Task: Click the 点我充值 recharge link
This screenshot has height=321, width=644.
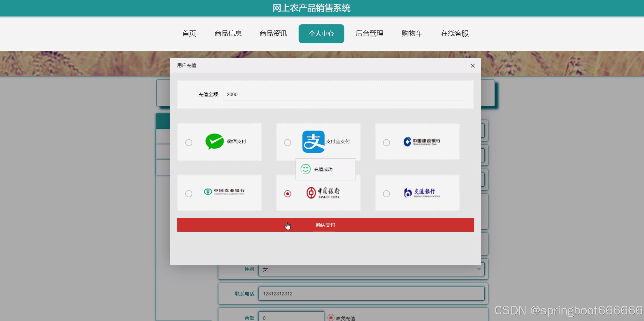Action: [x=345, y=318]
